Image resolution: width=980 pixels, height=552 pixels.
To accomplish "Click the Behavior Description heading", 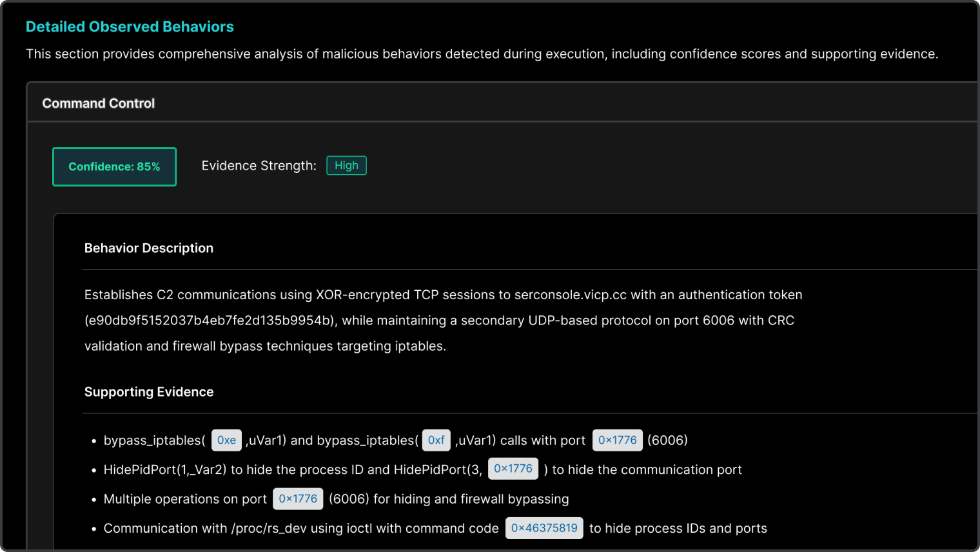I will [x=148, y=248].
